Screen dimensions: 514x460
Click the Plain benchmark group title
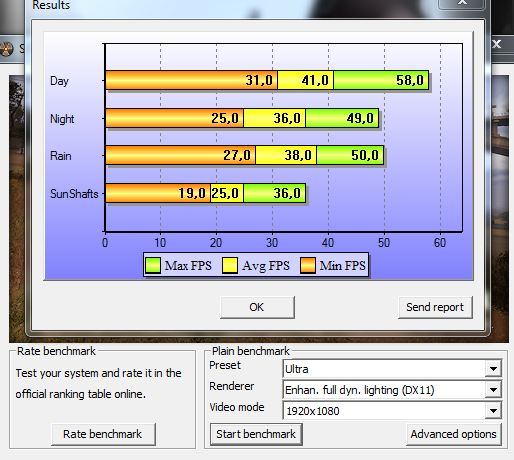[x=251, y=351]
